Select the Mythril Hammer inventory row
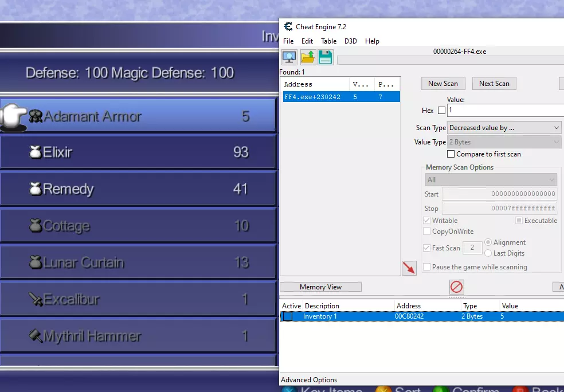 click(138, 336)
